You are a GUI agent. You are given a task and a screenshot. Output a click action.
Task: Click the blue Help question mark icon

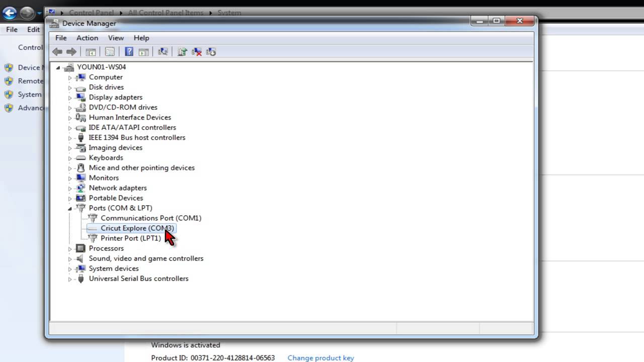(129, 52)
